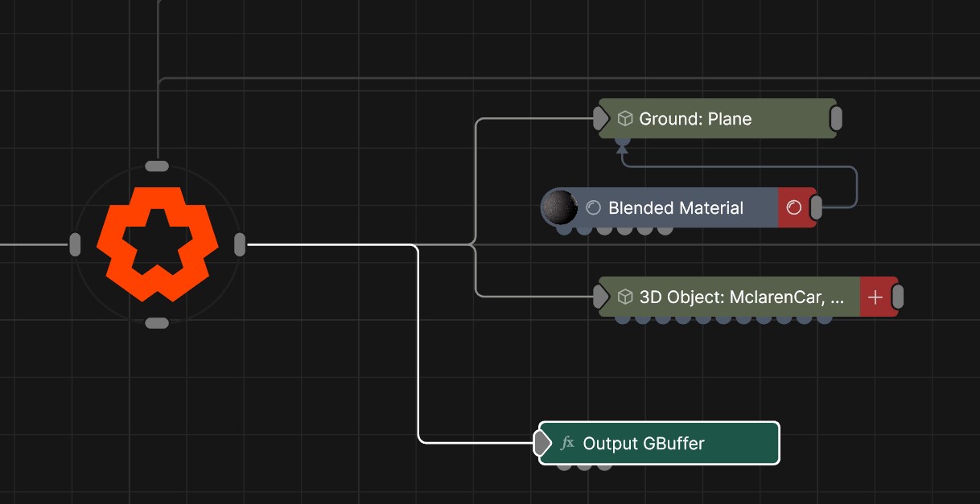Click the cube icon on Ground: Plane
This screenshot has width=980, height=504.
tap(625, 119)
